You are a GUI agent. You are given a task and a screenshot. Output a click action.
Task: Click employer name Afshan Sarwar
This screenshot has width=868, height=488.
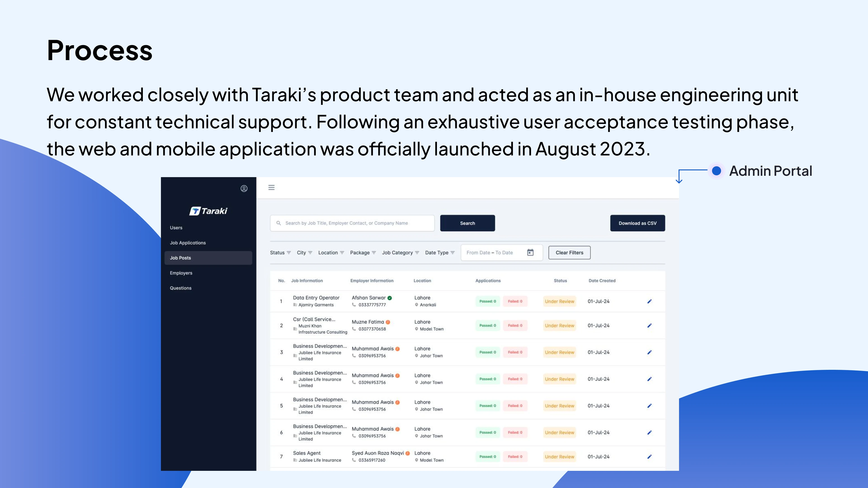pyautogui.click(x=368, y=298)
